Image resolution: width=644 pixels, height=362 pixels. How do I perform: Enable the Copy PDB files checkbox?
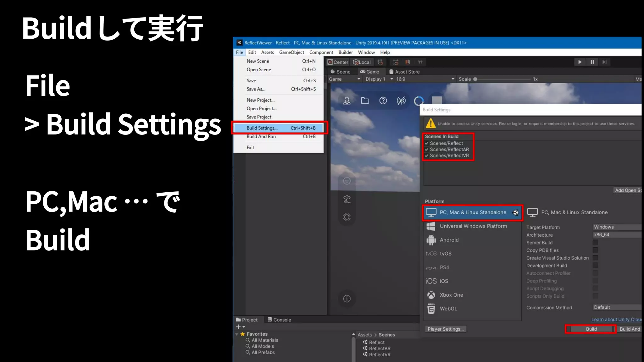click(x=595, y=250)
